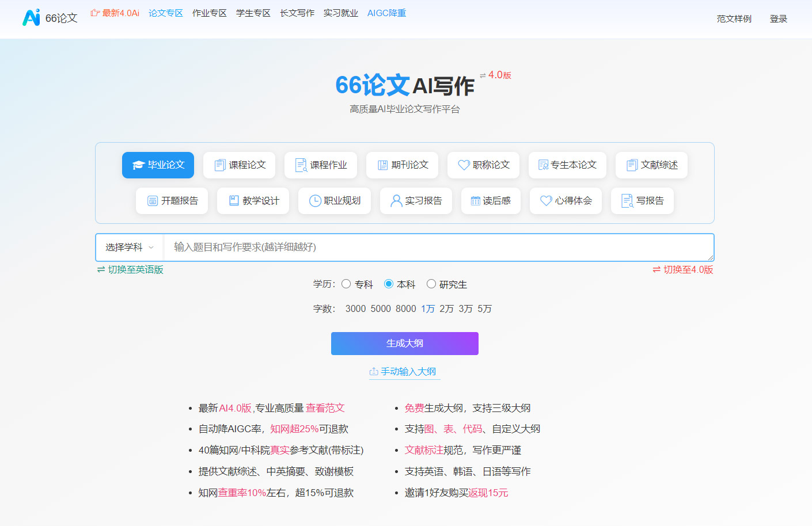
Task: Click the 66论文 text beside the logo
Action: pos(62,18)
